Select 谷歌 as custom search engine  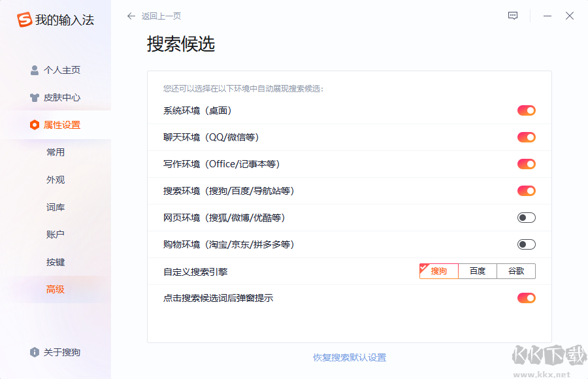click(x=516, y=271)
